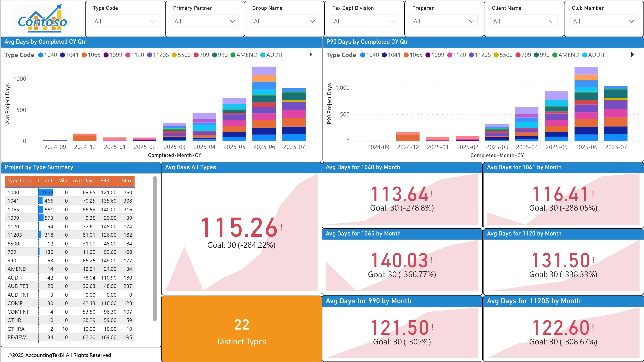Sort the table by the Count column

[x=45, y=181]
